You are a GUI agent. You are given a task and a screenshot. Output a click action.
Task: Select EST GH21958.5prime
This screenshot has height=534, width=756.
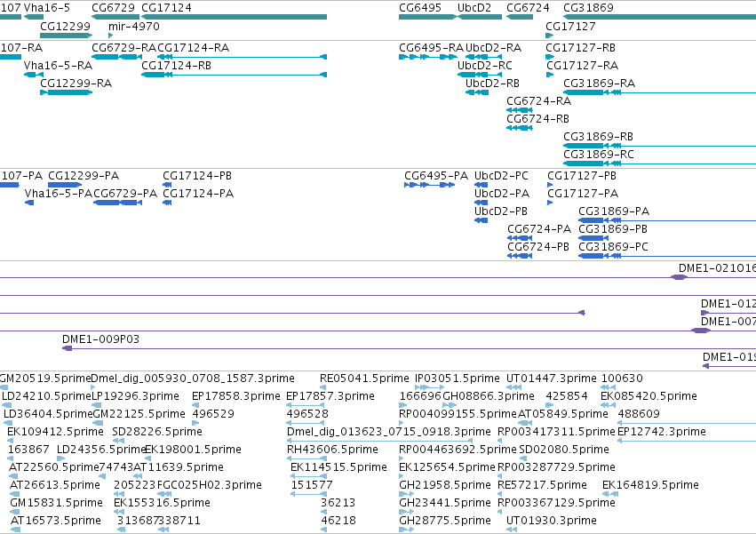pos(407,494)
